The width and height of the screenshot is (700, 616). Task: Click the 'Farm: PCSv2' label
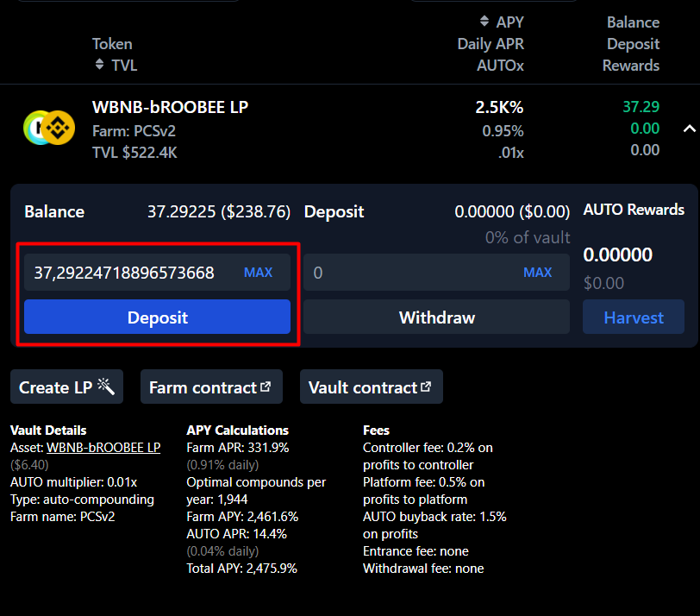(x=134, y=131)
